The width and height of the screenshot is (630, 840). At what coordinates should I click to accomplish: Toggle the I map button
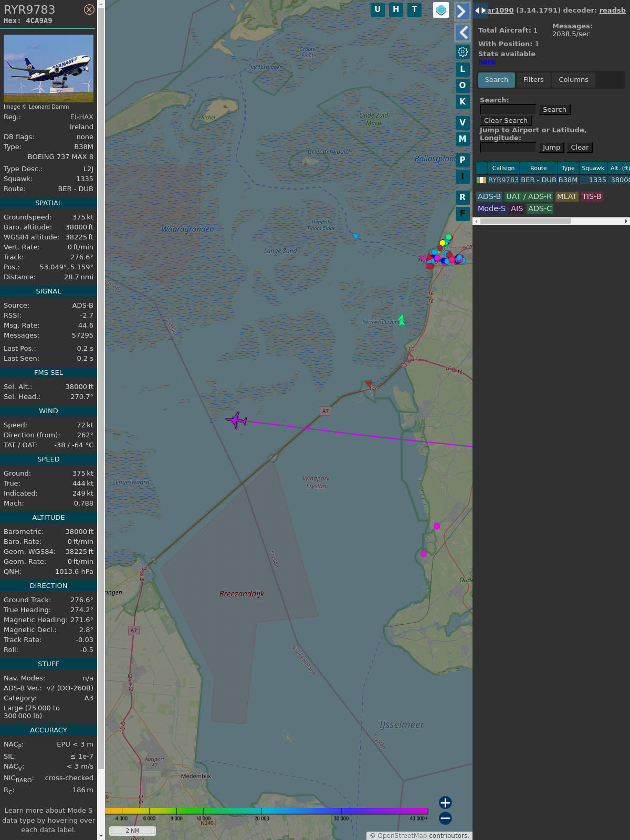tap(463, 176)
